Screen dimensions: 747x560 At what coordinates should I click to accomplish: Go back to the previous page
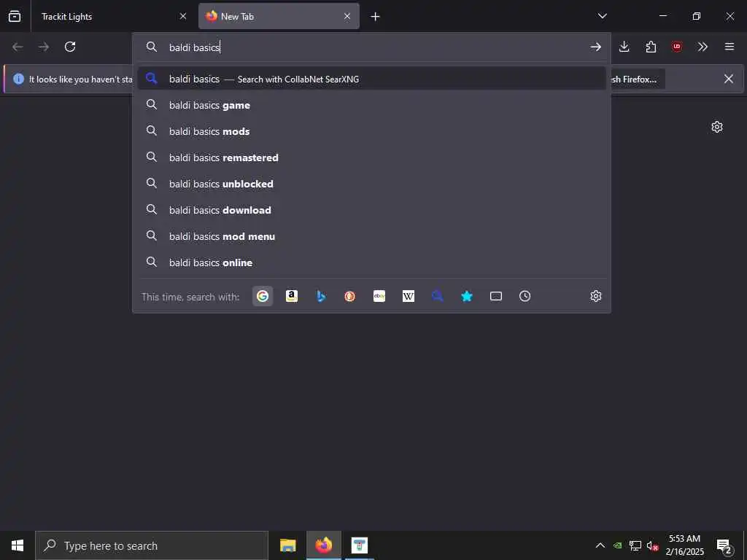coord(18,47)
